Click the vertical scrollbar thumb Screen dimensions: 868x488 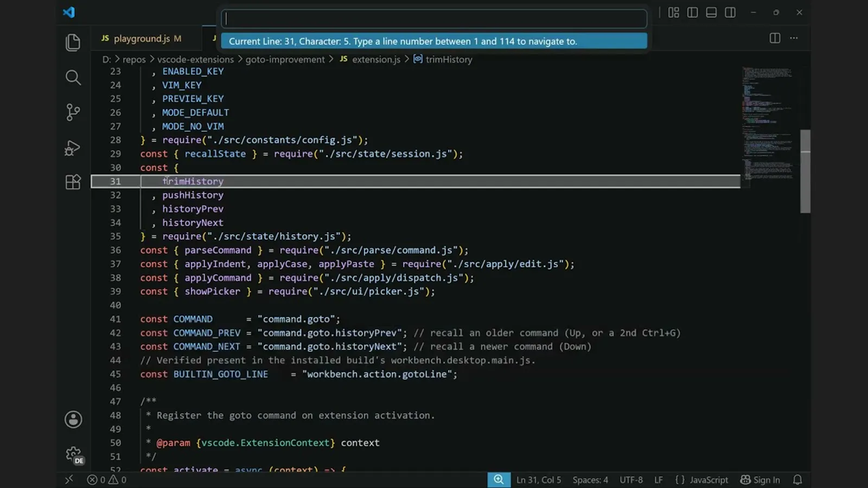[806, 171]
